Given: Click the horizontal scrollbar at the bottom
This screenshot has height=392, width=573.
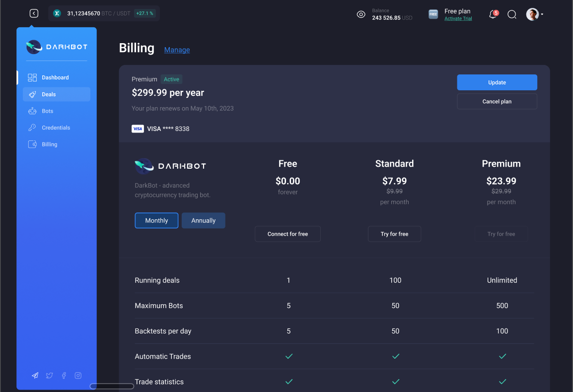Looking at the screenshot, I should pyautogui.click(x=112, y=386).
